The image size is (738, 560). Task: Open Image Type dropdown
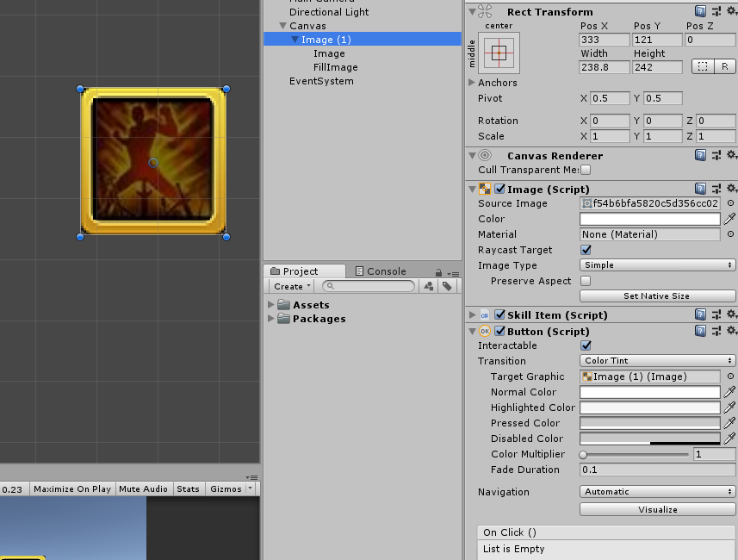[x=658, y=265]
